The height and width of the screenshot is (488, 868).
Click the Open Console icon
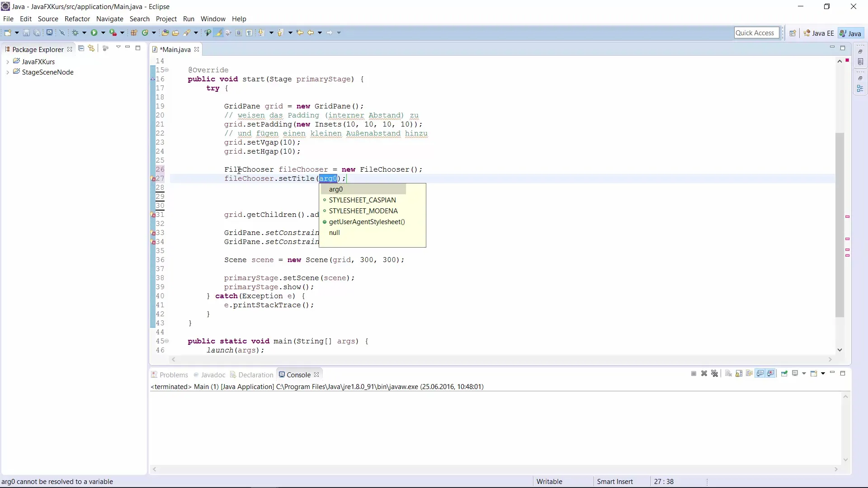[814, 374]
